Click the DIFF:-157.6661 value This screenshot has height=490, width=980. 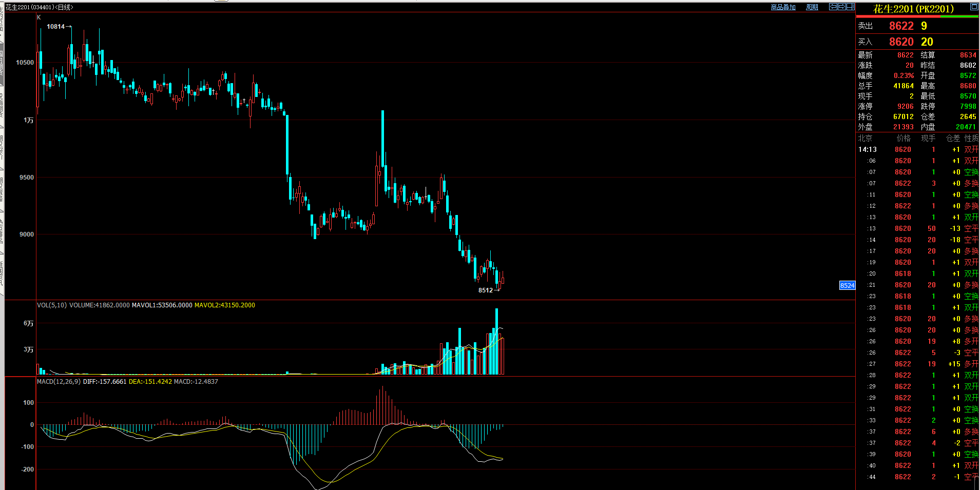point(105,381)
